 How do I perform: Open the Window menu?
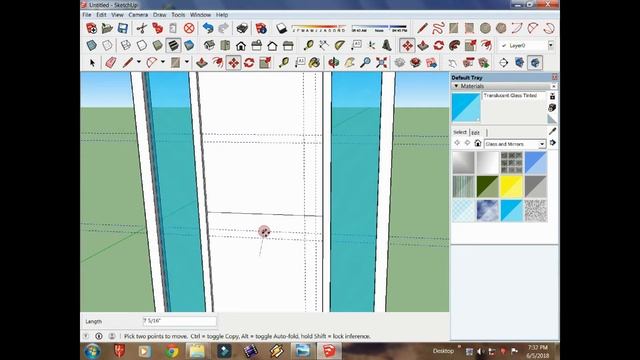coord(200,15)
